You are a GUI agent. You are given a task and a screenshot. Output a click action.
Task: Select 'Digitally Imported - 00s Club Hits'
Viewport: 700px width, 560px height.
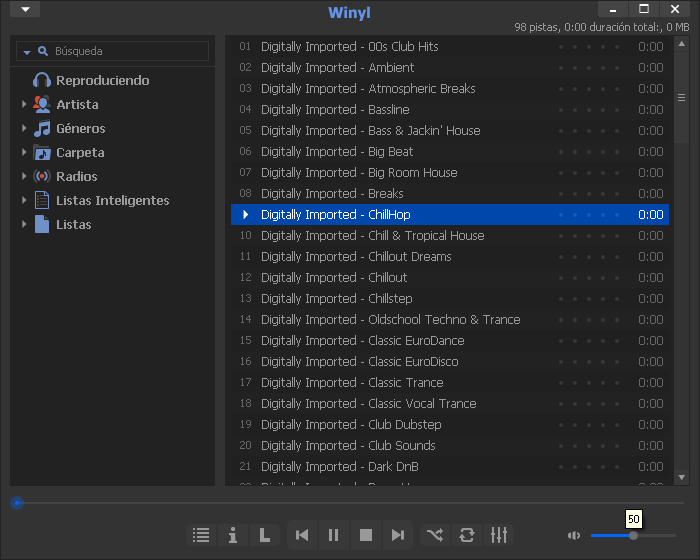point(450,46)
